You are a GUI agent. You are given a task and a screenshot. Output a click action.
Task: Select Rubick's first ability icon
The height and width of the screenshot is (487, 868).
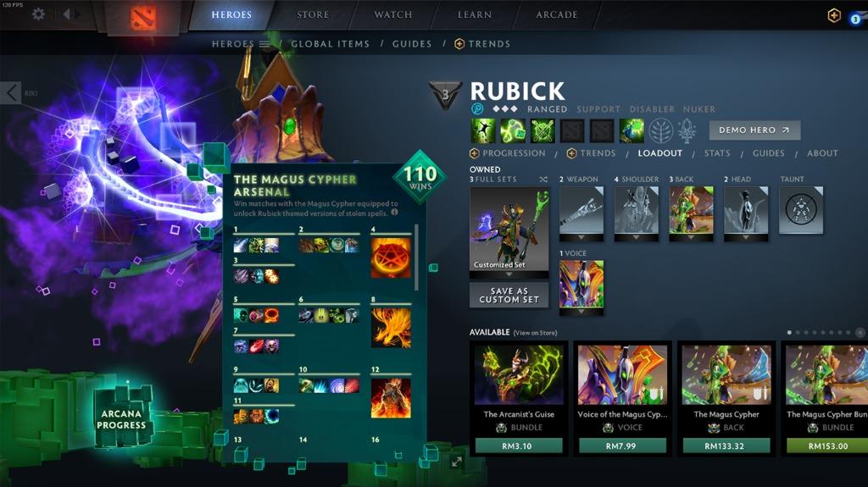482,130
